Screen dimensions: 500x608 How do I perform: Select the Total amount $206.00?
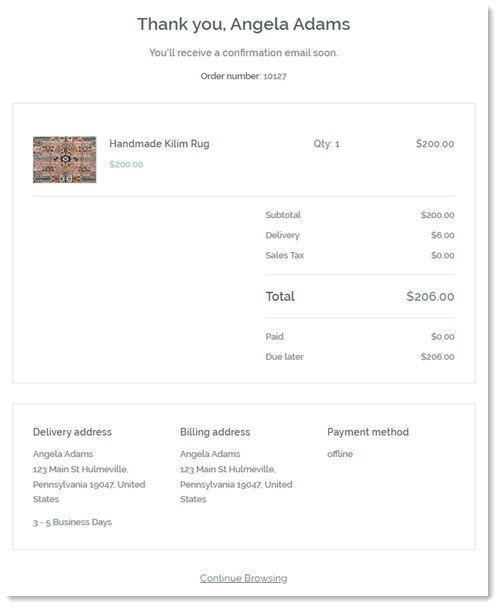point(430,296)
